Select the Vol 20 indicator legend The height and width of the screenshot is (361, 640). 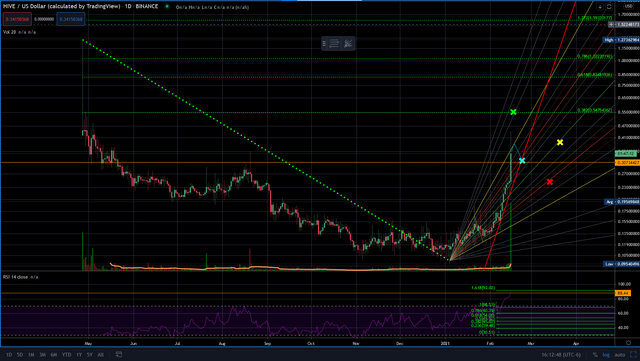point(19,32)
